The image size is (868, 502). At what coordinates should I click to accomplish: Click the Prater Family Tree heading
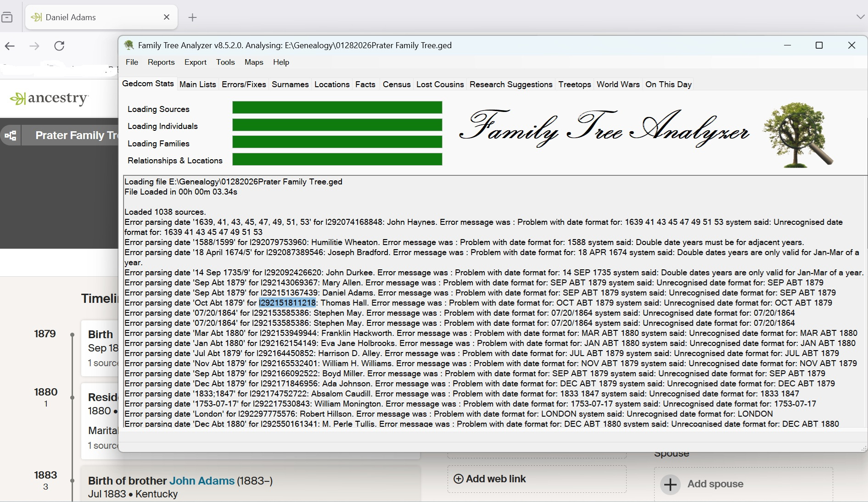coord(77,135)
